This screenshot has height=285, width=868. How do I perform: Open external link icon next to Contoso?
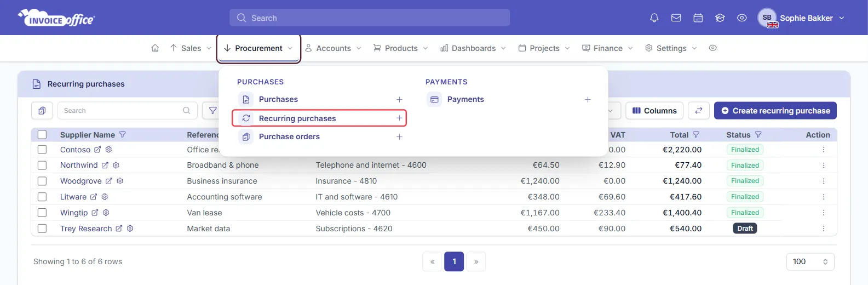point(97,150)
